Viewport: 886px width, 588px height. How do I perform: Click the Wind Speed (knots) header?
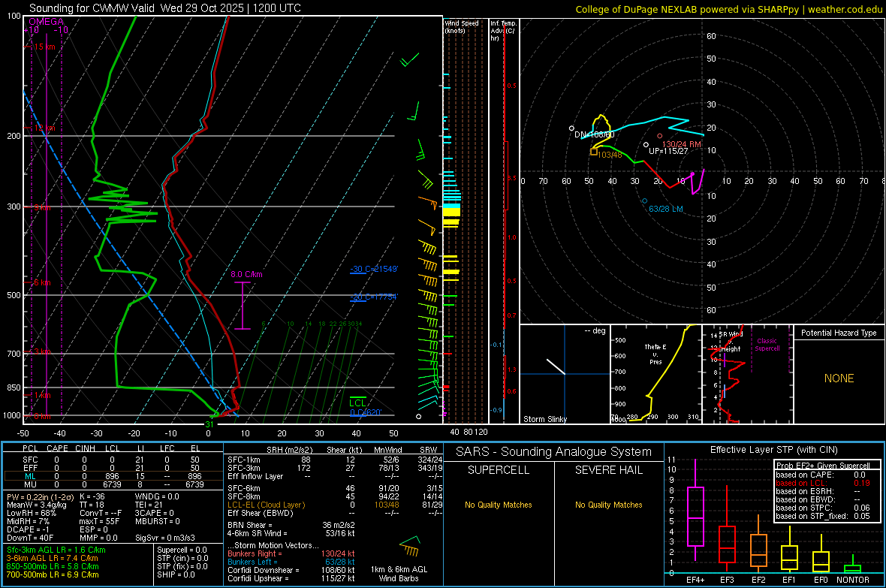pyautogui.click(x=462, y=26)
